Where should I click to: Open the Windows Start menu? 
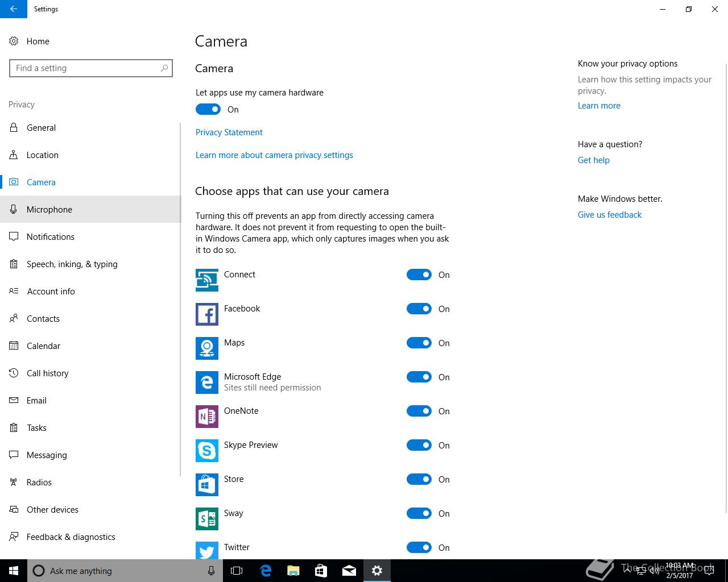[x=14, y=571]
